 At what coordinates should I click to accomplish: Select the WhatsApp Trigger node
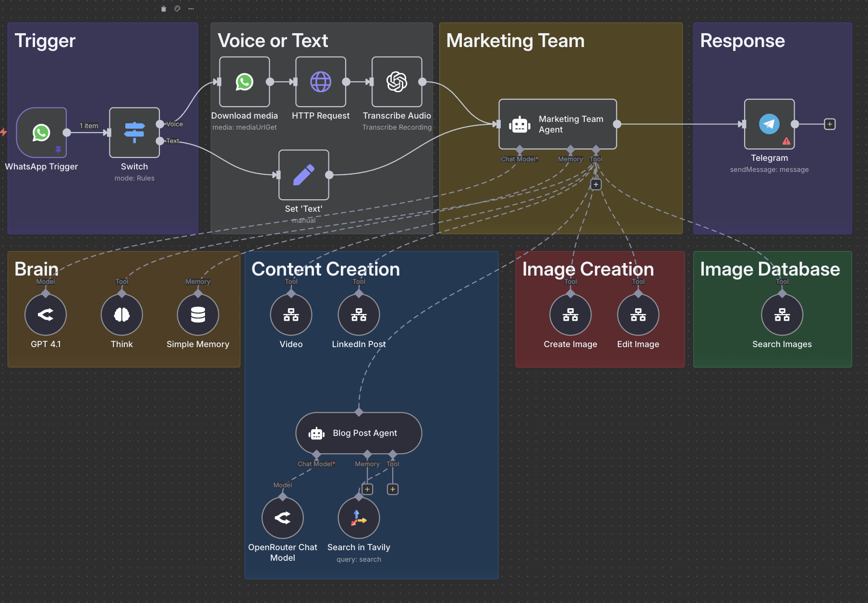click(x=41, y=133)
